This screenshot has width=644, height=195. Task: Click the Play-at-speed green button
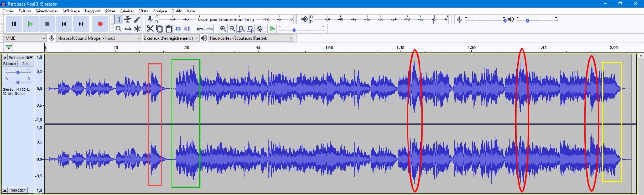tap(272, 29)
